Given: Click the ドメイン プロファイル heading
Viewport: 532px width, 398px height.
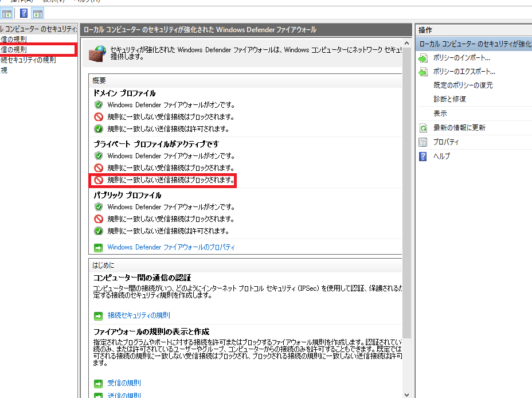Looking at the screenshot, I should click(124, 93).
